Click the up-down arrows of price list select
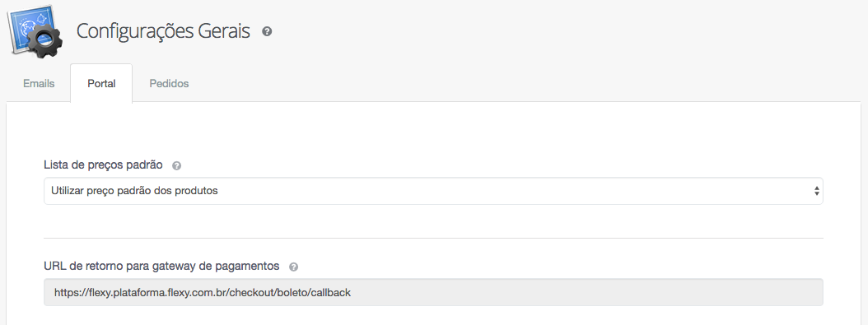Screen dimensions: 868x325 tap(816, 191)
